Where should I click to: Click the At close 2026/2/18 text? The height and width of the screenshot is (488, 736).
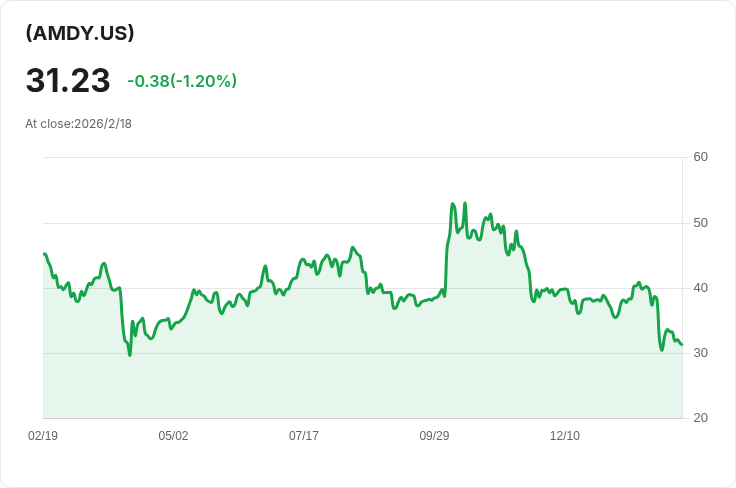(79, 124)
